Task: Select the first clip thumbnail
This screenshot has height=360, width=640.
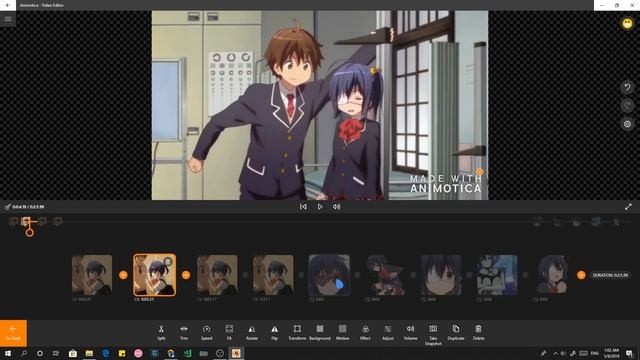Action: coord(92,275)
